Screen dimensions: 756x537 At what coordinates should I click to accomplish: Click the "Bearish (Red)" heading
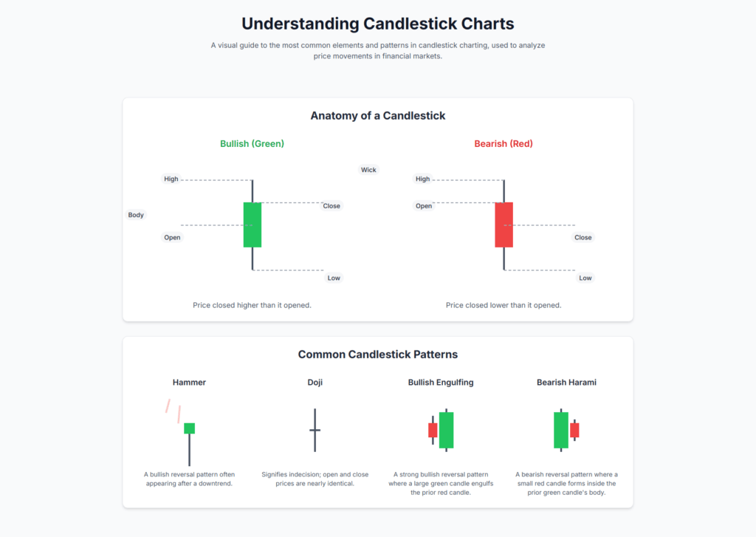pos(504,144)
